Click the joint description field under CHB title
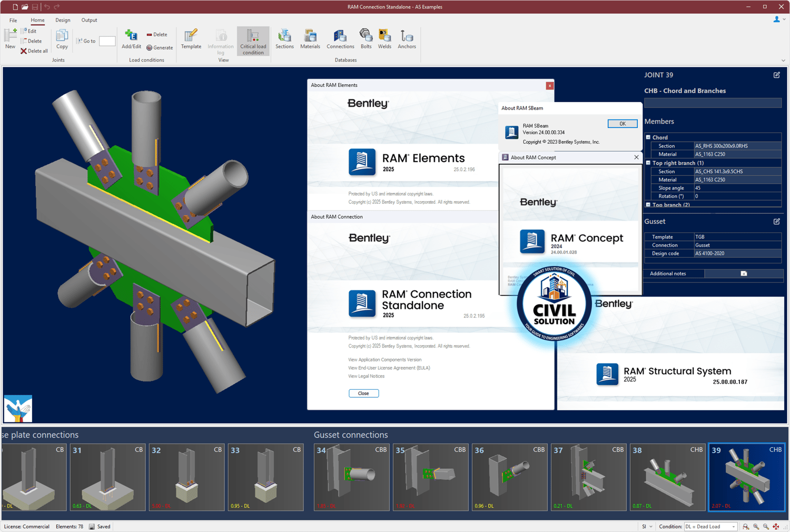Image resolution: width=790 pixels, height=532 pixels. 713,103
